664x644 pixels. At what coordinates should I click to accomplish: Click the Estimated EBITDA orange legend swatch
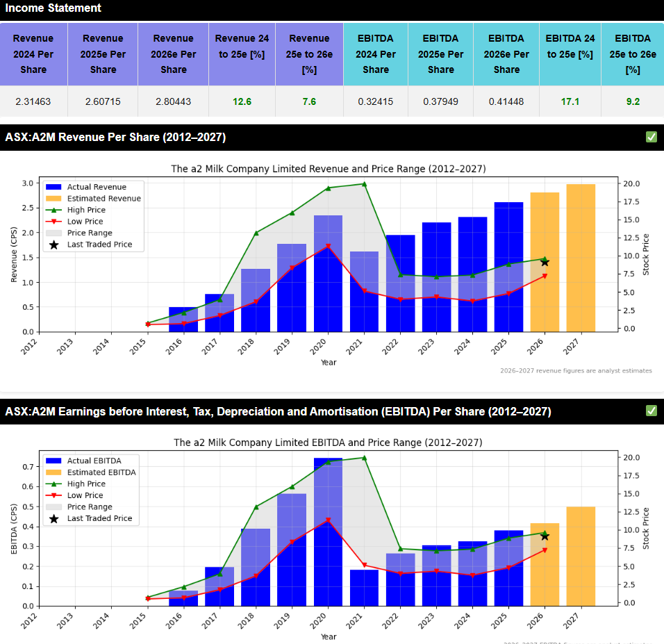[x=53, y=472]
